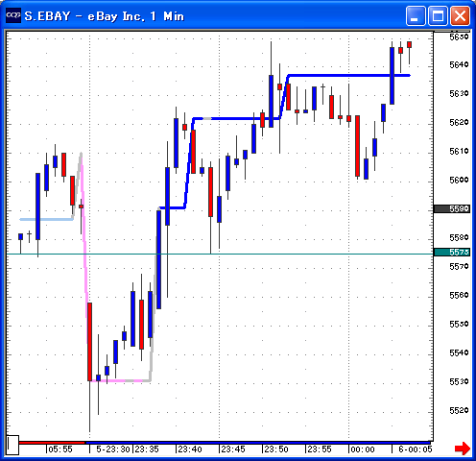Click the blue session bar on time axis
Viewport: 476px width, 461px height.
point(259,443)
